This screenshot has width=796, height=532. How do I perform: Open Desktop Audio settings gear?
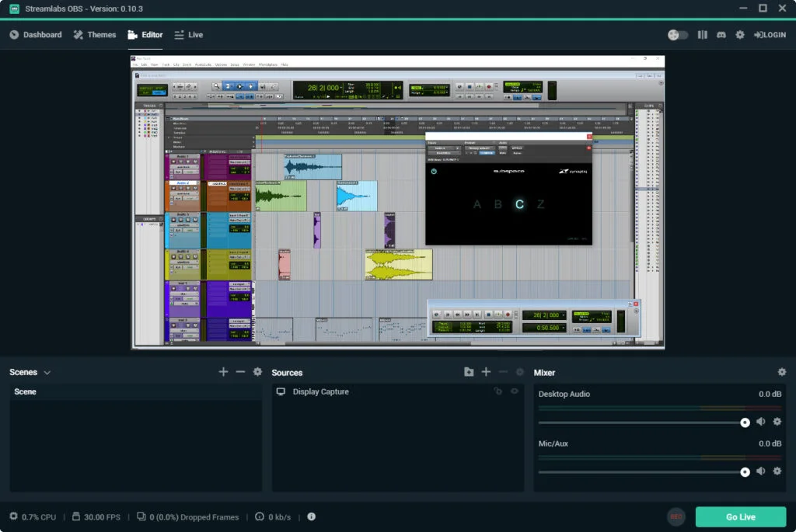pos(777,422)
